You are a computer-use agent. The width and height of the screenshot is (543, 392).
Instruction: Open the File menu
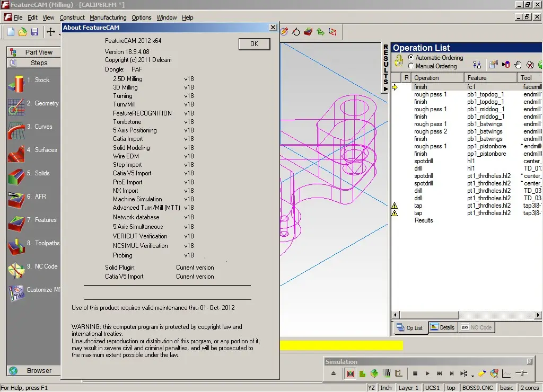18,17
